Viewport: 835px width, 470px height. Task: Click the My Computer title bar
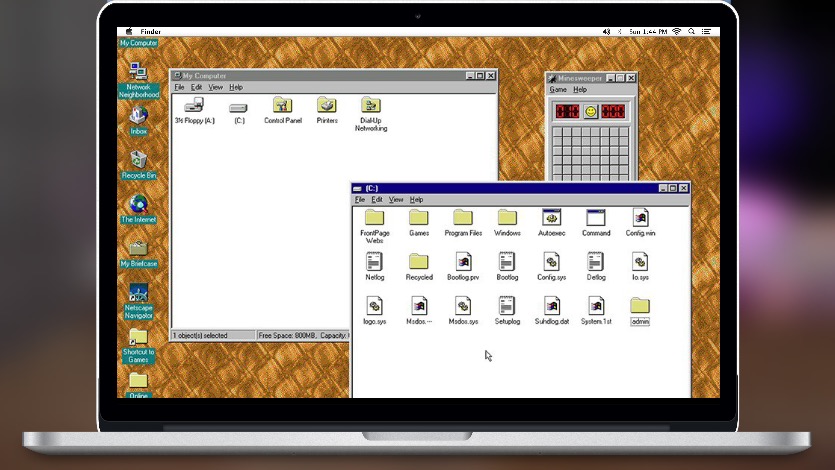coord(334,76)
